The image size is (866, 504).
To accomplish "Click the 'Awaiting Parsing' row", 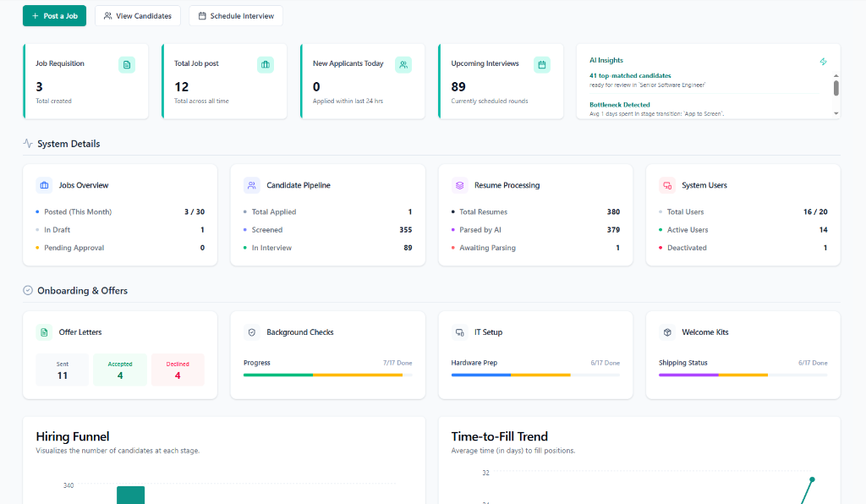I will tap(535, 248).
